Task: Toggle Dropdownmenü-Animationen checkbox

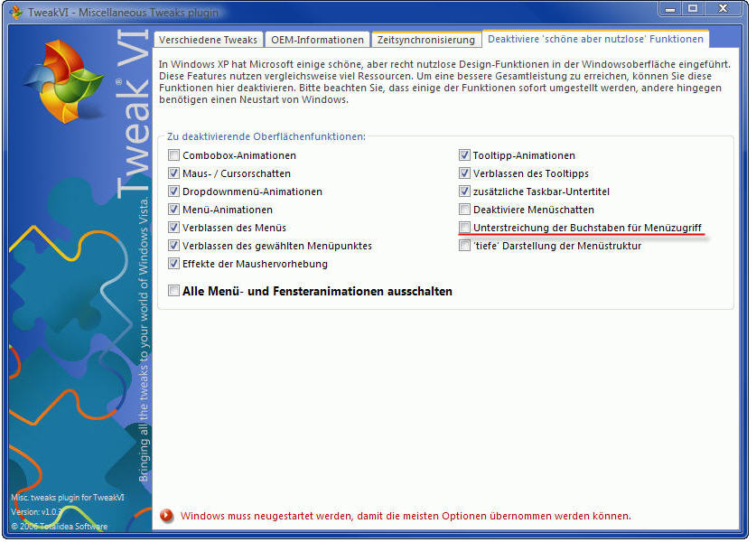Action: [x=173, y=192]
